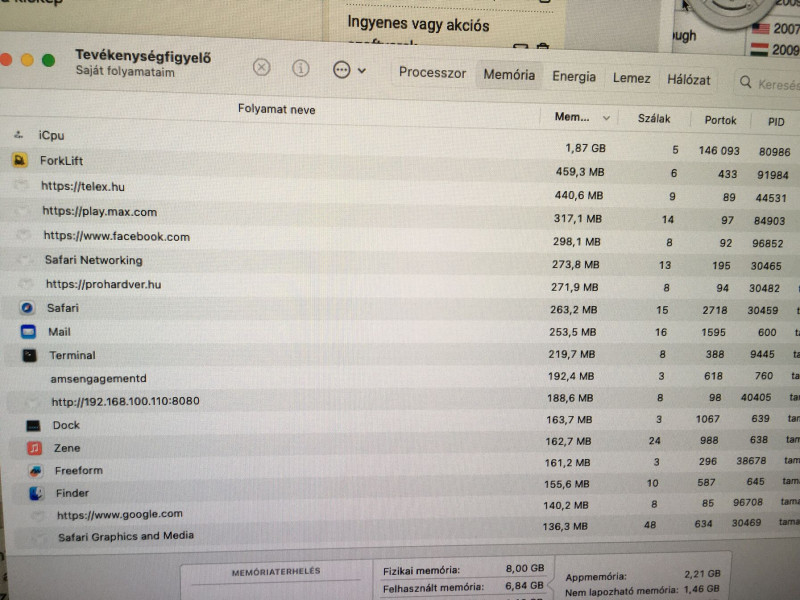Sort by Szálak column header

tap(654, 118)
